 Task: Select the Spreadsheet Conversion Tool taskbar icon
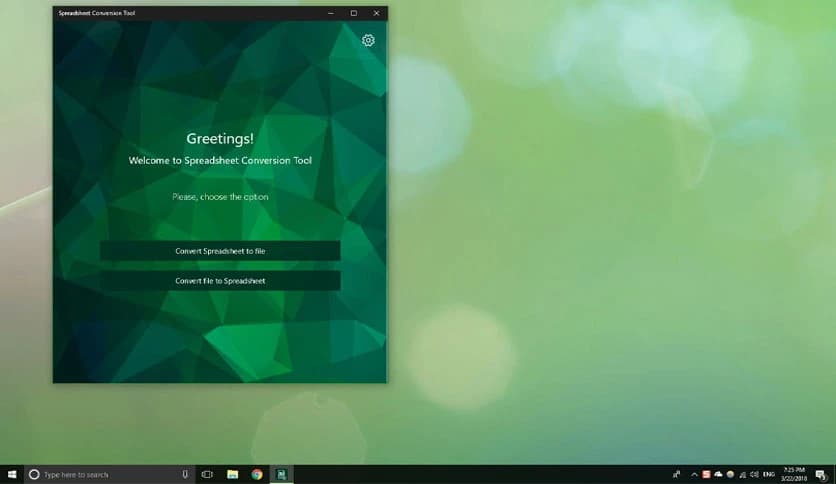282,474
